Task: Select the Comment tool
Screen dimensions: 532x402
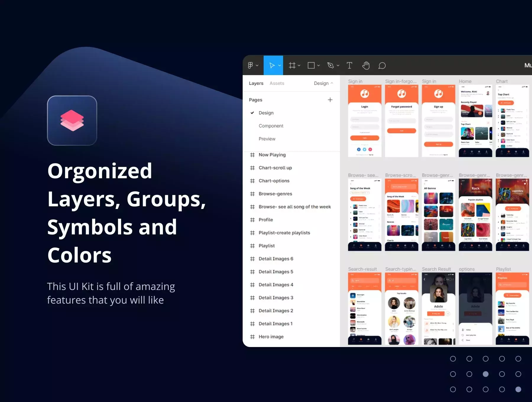Action: 382,65
